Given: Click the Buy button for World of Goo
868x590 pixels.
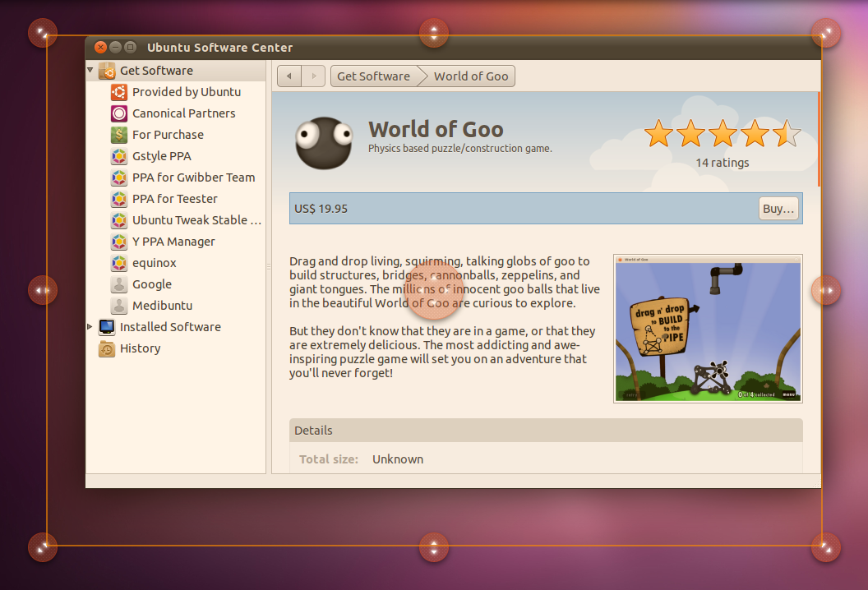Looking at the screenshot, I should 778,208.
